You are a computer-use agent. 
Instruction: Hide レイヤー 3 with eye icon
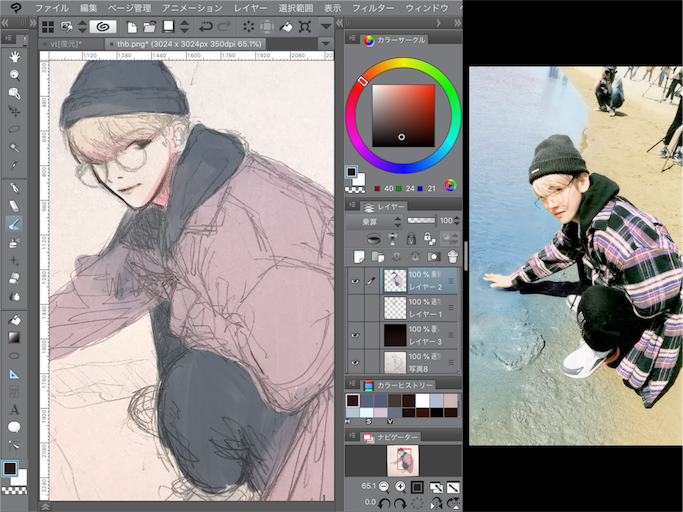click(355, 335)
